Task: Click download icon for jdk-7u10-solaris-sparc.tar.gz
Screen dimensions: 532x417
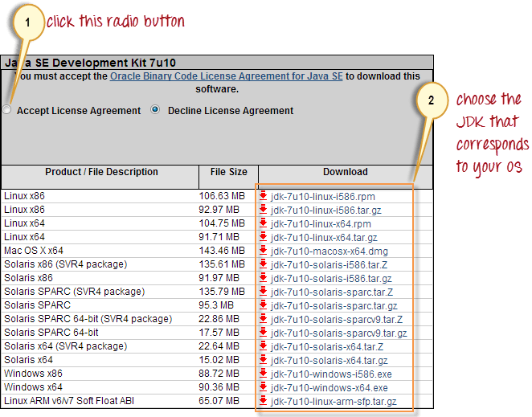Action: pyautogui.click(x=263, y=305)
